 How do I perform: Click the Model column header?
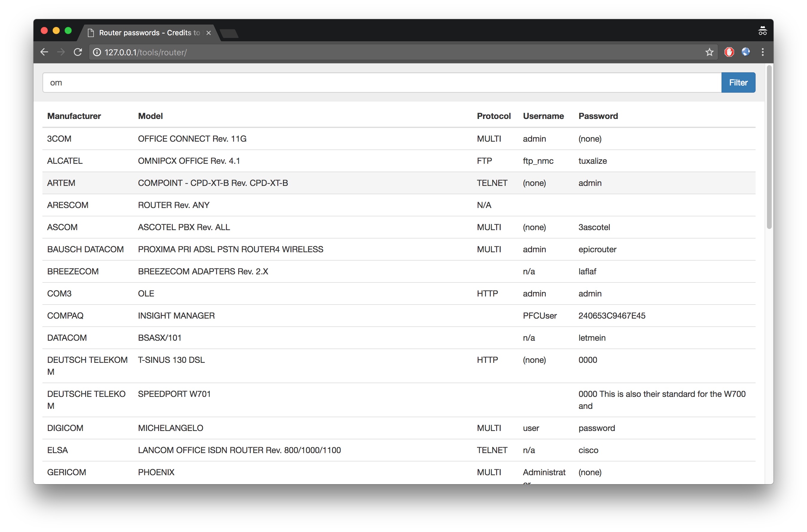[150, 116]
